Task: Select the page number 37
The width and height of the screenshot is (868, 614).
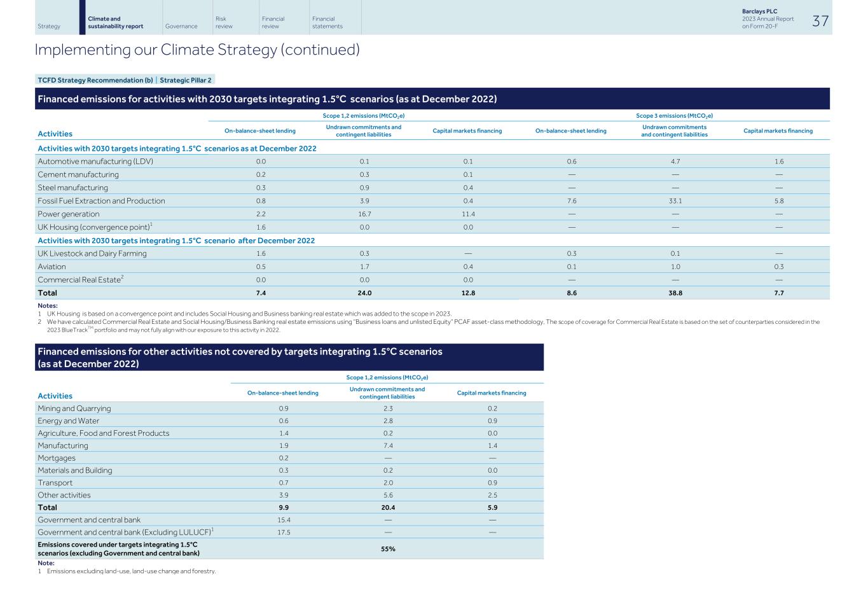Action: (820, 20)
